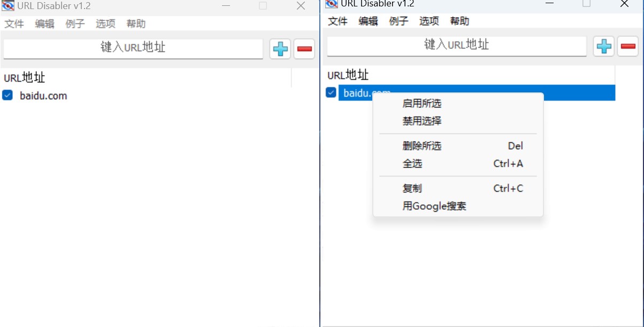Choose 全选 from context menu
The image size is (644, 327).
tap(458, 163)
